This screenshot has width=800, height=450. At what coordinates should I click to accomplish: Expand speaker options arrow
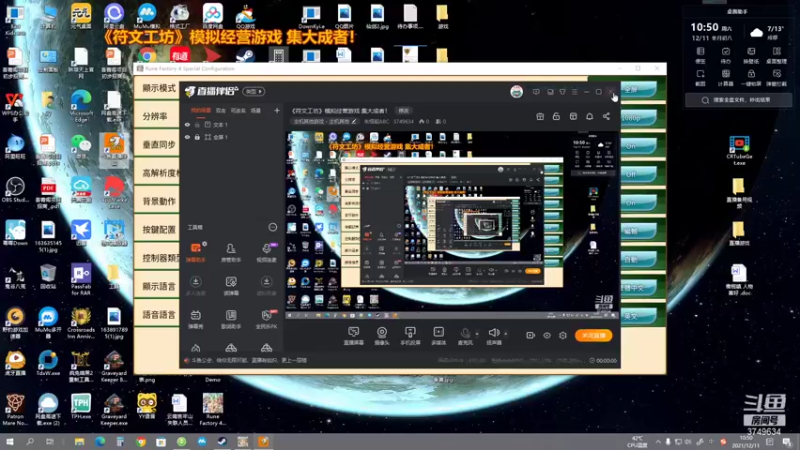506,334
